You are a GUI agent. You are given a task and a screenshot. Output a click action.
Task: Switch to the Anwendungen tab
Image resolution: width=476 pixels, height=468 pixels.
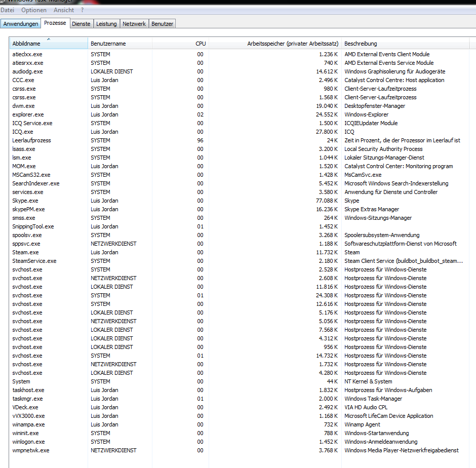[21, 24]
